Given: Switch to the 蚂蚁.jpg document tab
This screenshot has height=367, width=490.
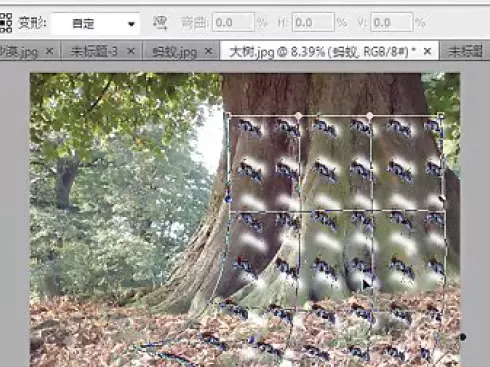Looking at the screenshot, I should (x=174, y=52).
